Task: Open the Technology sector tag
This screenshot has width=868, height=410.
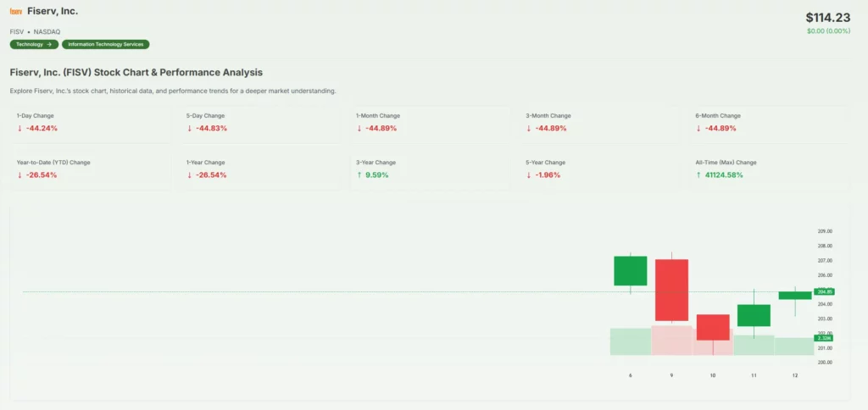Action: (34, 44)
